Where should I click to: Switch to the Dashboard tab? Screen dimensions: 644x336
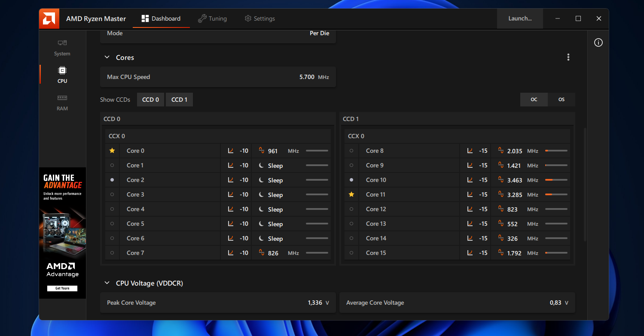point(161,18)
